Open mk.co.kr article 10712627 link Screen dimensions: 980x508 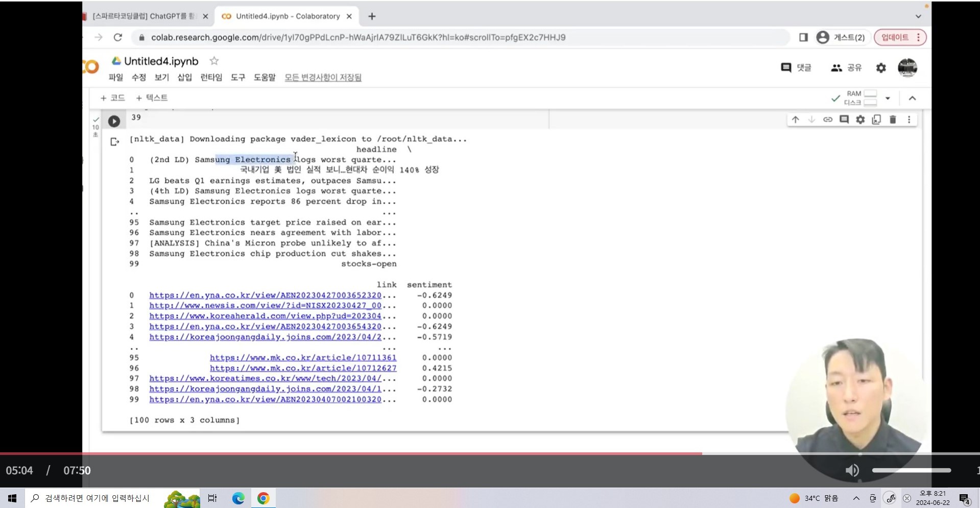pos(303,368)
